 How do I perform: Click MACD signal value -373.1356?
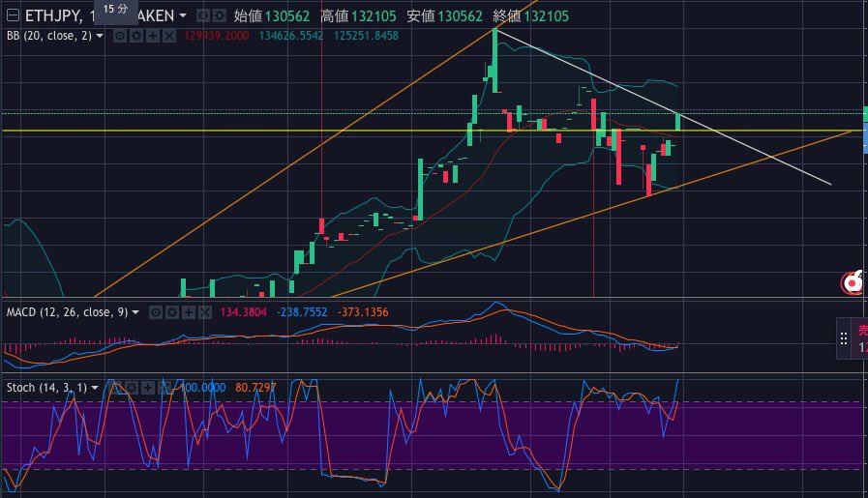[x=363, y=312]
